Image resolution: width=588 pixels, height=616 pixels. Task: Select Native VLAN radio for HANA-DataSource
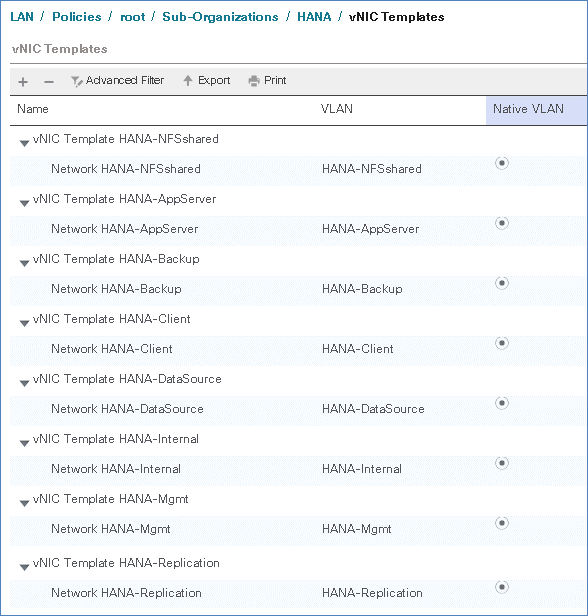pos(502,403)
